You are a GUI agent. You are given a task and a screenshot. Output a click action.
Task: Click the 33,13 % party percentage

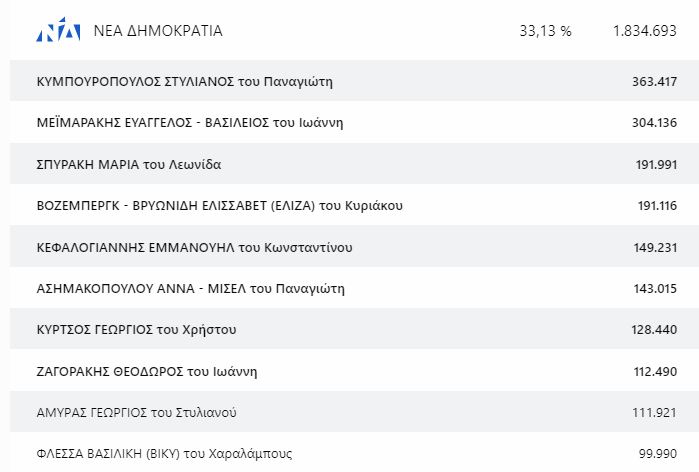(545, 31)
